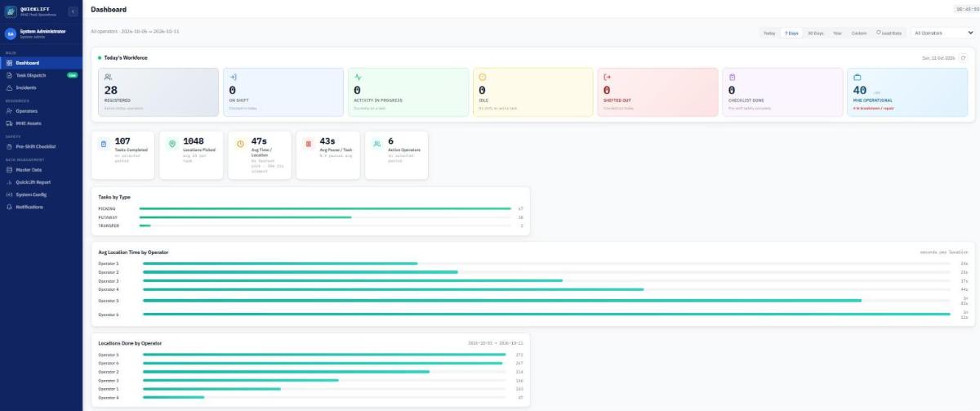Open the Operators page
Image resolution: width=980 pixels, height=411 pixels.
(x=41, y=111)
